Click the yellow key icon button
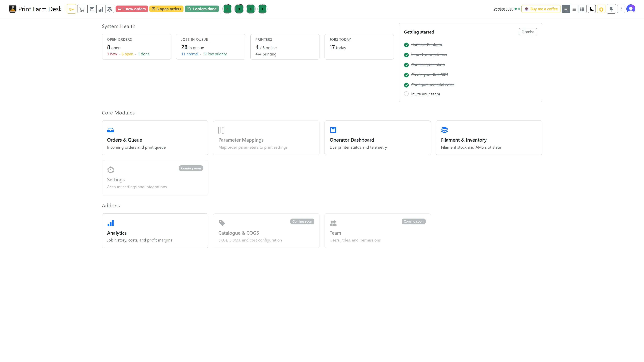Screen dimensions: 644x362 pos(71,9)
